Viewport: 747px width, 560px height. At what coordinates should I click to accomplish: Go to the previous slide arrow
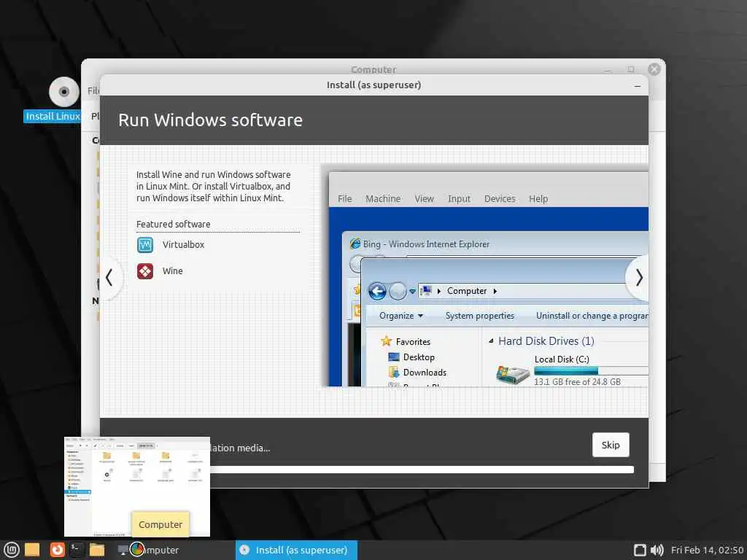point(111,278)
